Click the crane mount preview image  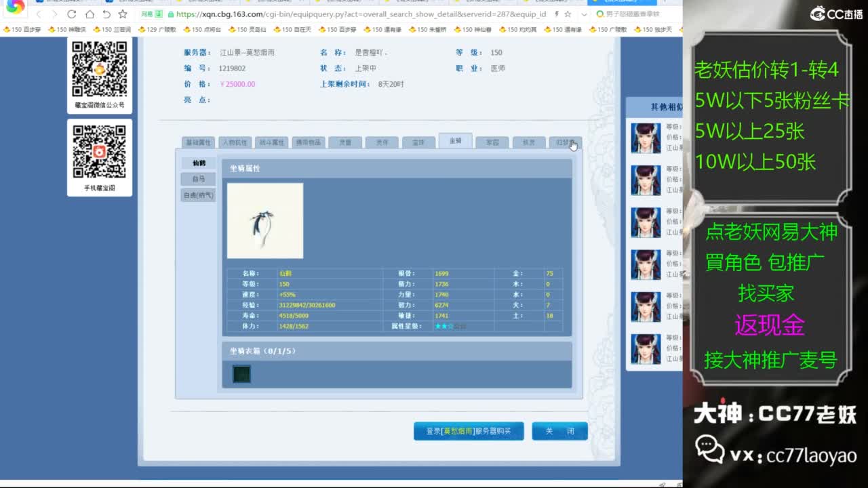coord(265,220)
